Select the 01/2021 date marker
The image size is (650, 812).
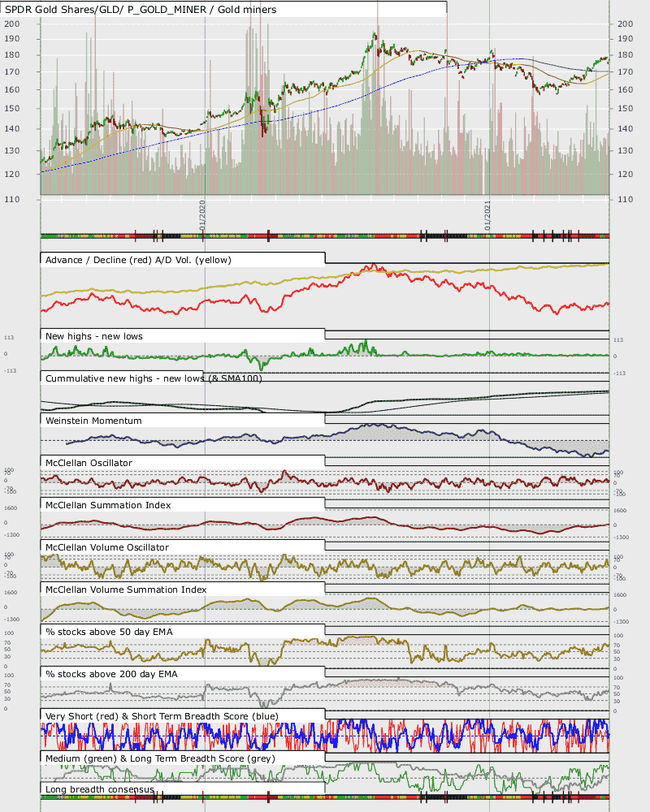[x=487, y=215]
